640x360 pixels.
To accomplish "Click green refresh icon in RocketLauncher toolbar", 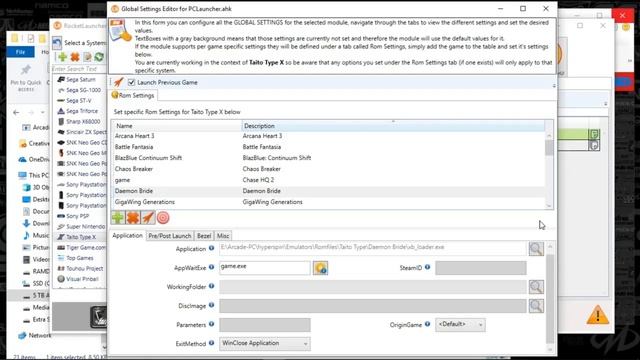I will 99,57.
